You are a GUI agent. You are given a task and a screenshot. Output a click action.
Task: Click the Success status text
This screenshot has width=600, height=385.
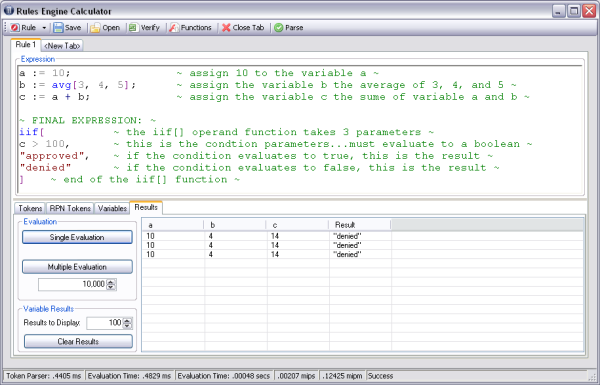click(x=380, y=376)
